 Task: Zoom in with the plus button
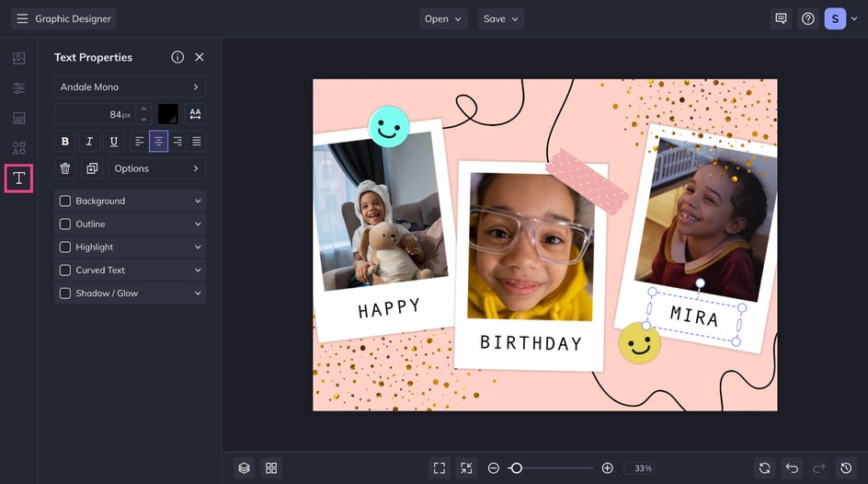[607, 468]
